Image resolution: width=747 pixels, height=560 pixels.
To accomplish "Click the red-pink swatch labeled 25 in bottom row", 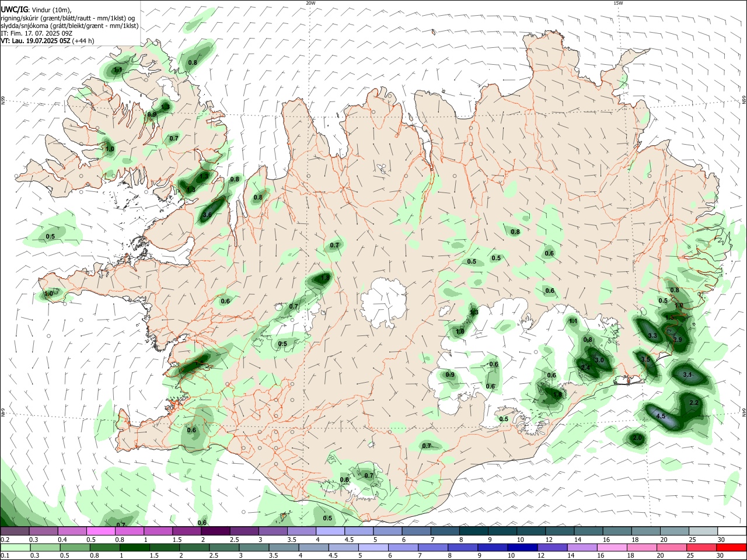I will click(701, 547).
